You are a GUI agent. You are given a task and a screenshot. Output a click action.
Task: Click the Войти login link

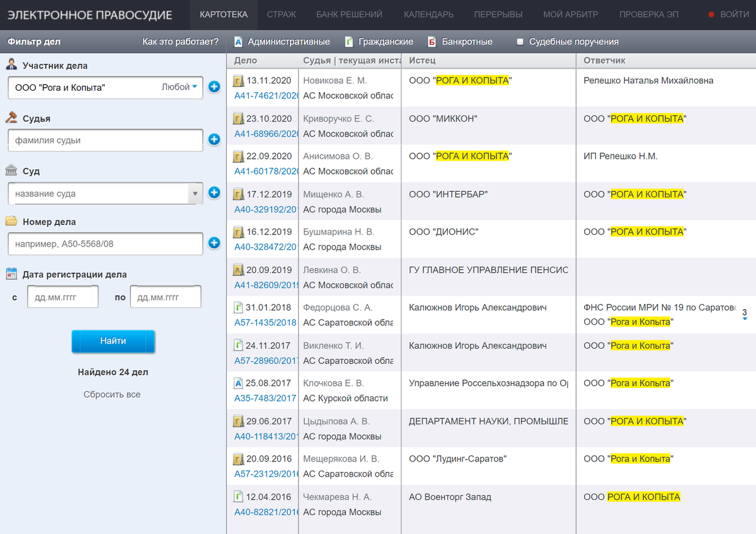point(729,15)
